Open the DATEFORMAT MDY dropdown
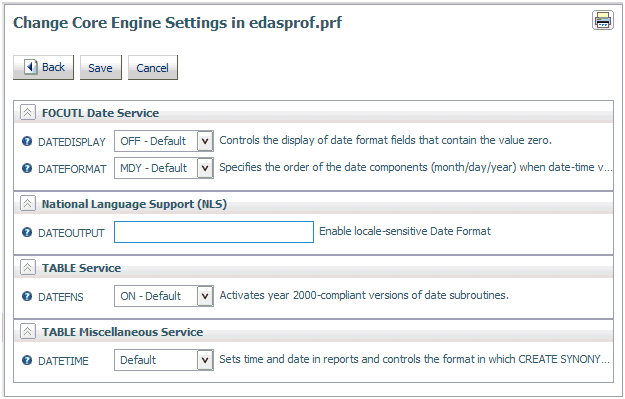This screenshot has width=625, height=399. [164, 168]
